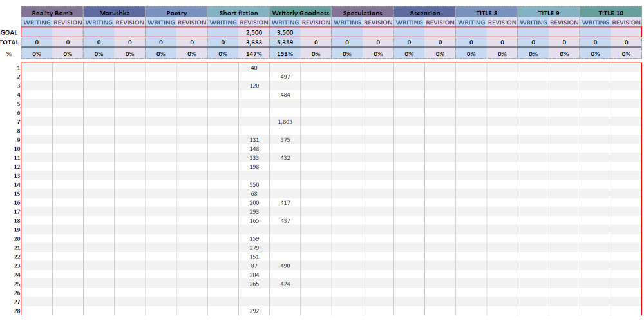Select the Short fiction goal cell showing 2,500
Image resolution: width=644 pixels, height=321 pixels.
pyautogui.click(x=254, y=32)
